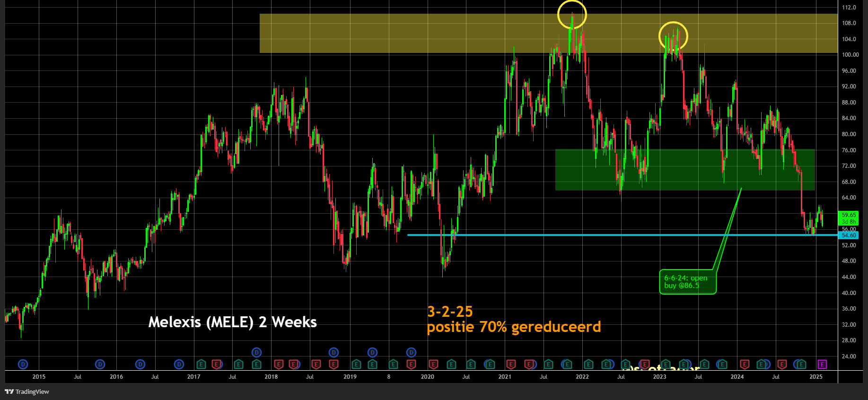Click the 24.00 price axis label
Viewport: 868px width, 400px height.
pos(849,357)
